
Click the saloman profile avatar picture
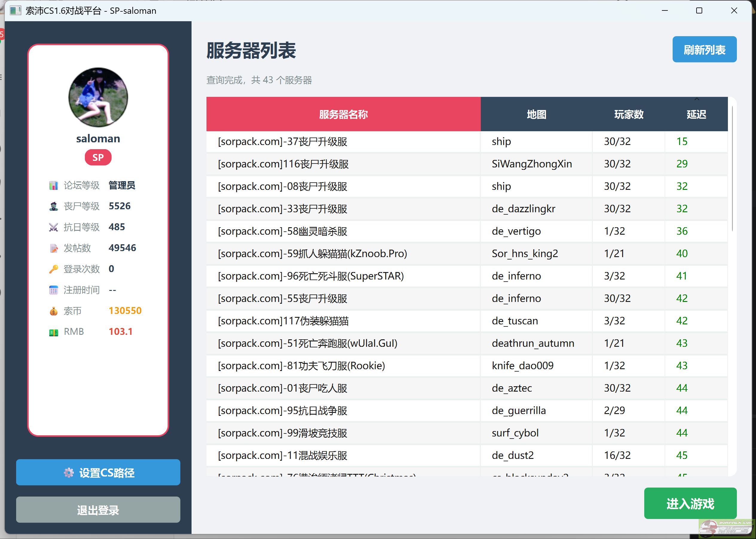click(x=98, y=97)
